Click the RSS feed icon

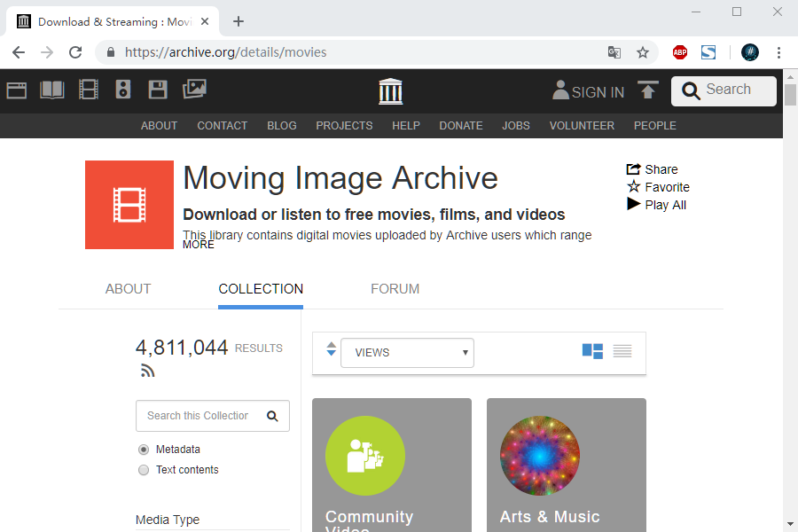[147, 371]
